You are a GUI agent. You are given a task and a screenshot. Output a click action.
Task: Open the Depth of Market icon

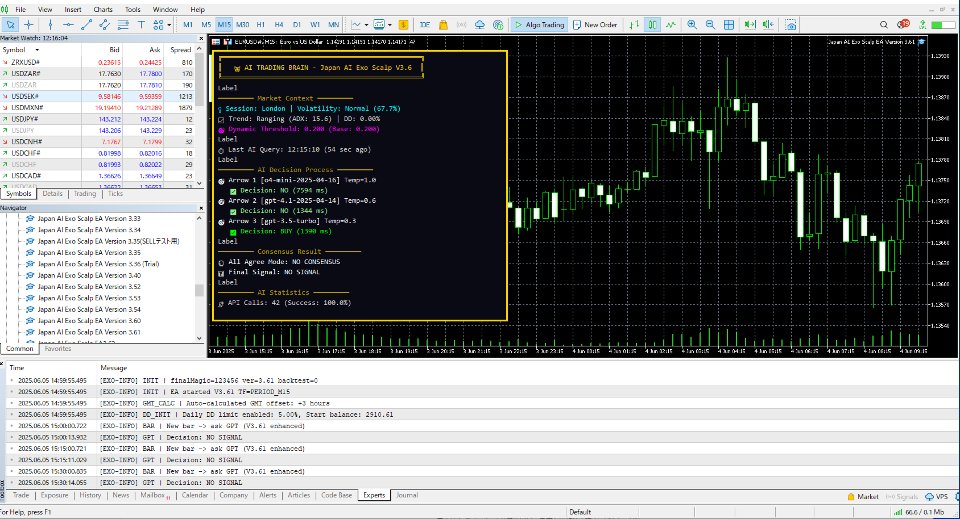(x=403, y=24)
